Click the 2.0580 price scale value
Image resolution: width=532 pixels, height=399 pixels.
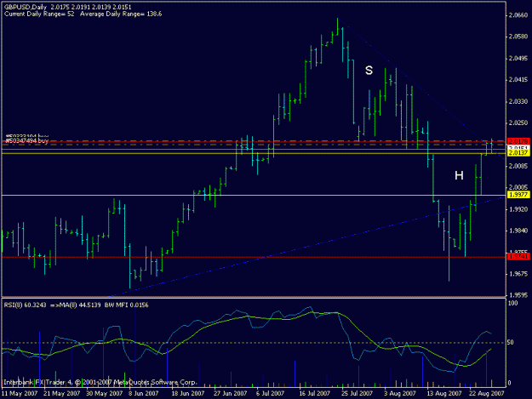pyautogui.click(x=518, y=37)
